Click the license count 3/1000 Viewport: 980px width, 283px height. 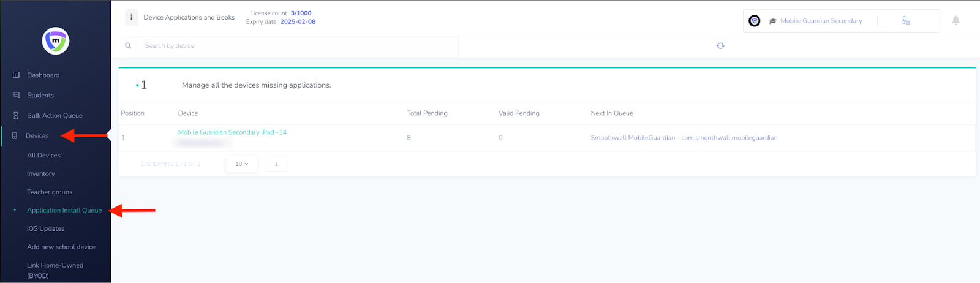pyautogui.click(x=301, y=13)
